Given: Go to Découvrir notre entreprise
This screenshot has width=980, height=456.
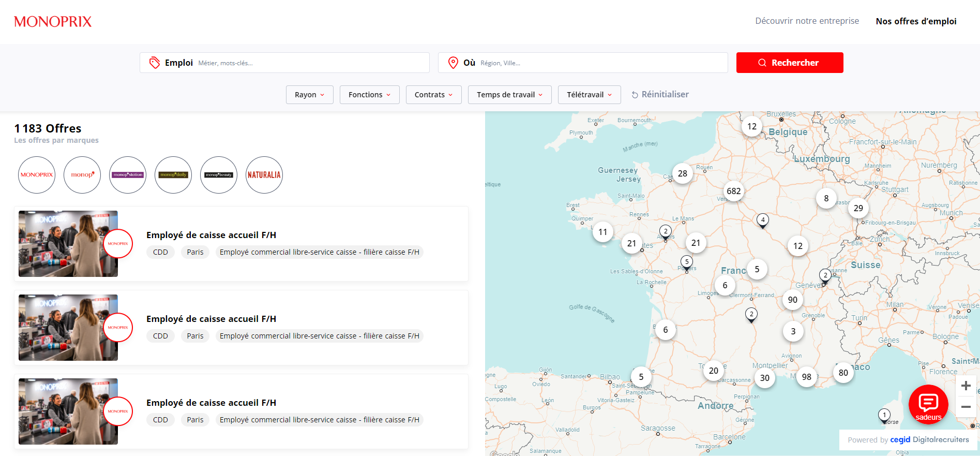Looking at the screenshot, I should [807, 21].
